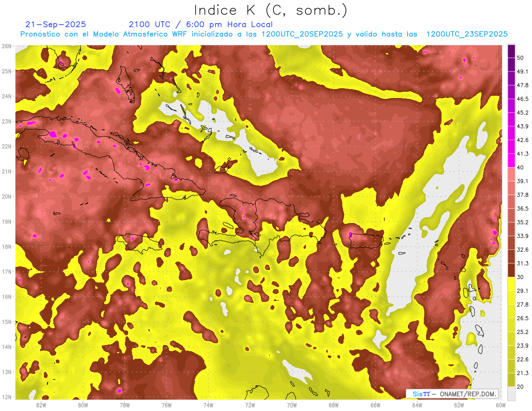Click the '66W' longitude axis label
532x411 pixels.
pyautogui.click(x=375, y=405)
